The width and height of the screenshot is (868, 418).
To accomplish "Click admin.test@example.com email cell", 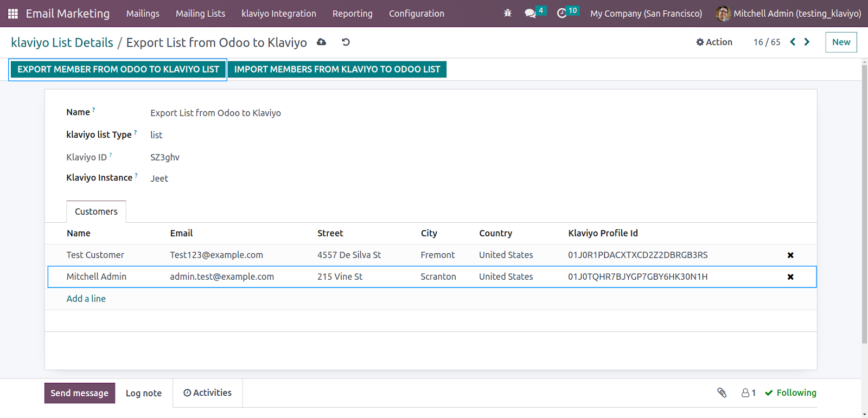I will (x=222, y=276).
